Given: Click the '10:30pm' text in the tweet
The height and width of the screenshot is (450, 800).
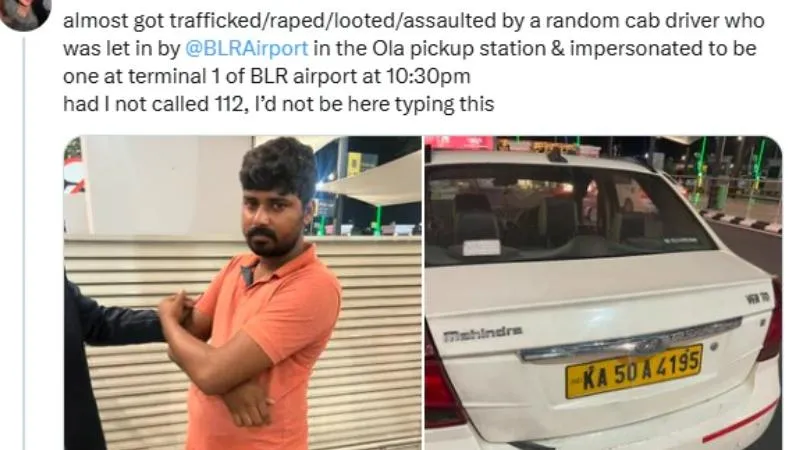Looking at the screenshot, I should click(x=428, y=77).
